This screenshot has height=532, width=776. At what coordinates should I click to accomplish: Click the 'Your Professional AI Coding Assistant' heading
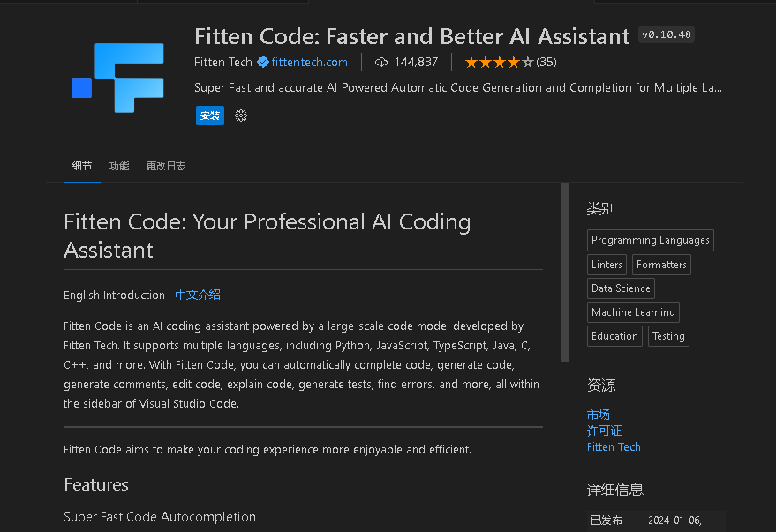point(267,236)
